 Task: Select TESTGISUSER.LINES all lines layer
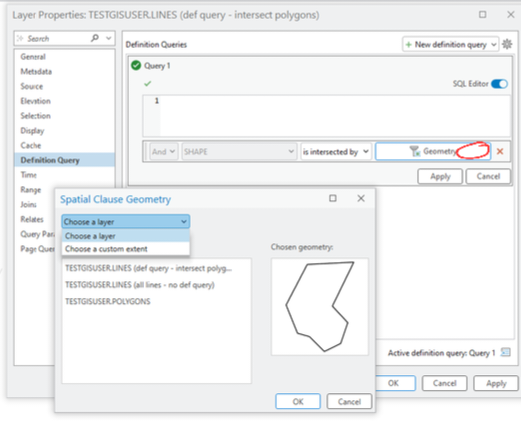140,285
